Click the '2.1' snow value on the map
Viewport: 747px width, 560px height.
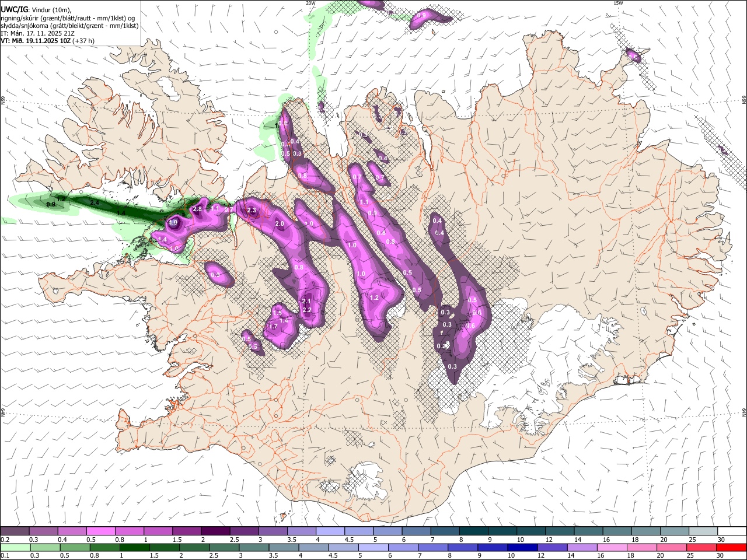coord(306,301)
